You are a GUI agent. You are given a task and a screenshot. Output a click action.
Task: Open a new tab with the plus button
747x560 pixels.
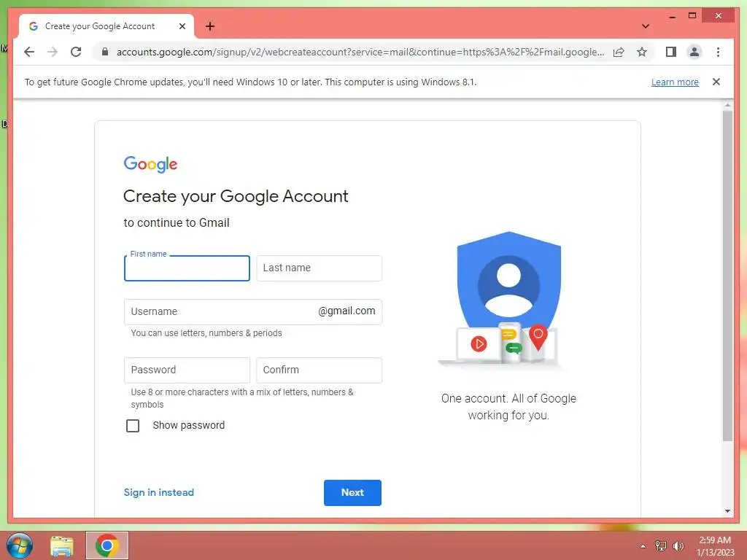(x=210, y=26)
